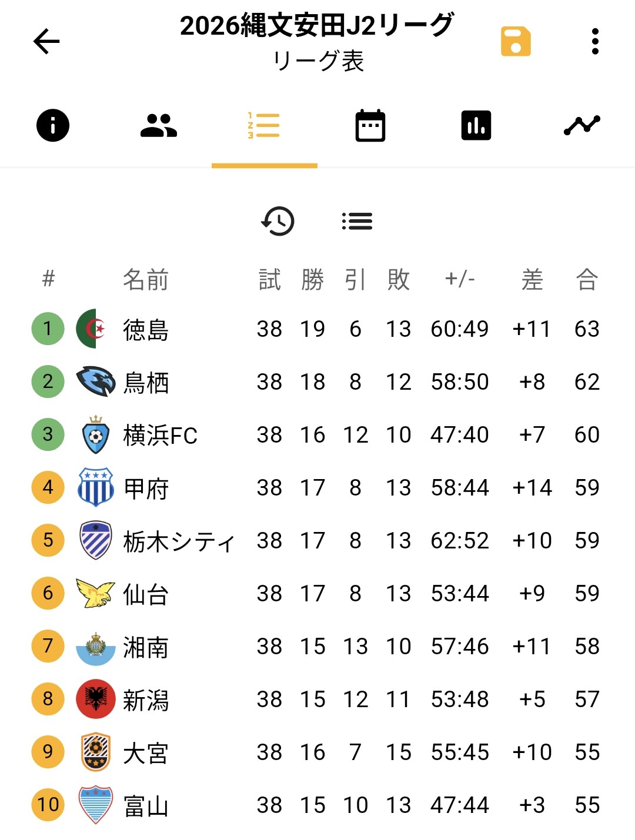Viewport: 635px width, 840px height.
Task: Open 栃木シティ team details
Action: [179, 541]
